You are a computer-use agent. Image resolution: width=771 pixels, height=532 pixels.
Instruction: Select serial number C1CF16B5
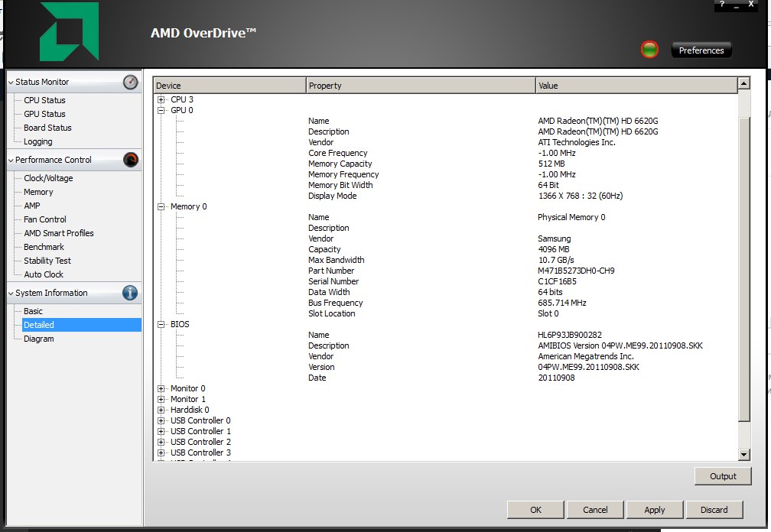[557, 281]
